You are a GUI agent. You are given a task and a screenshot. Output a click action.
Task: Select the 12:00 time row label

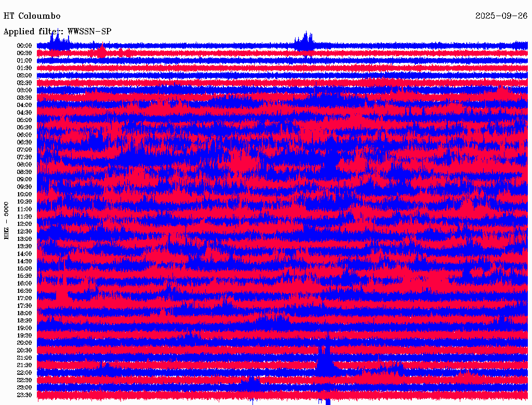(x=24, y=224)
